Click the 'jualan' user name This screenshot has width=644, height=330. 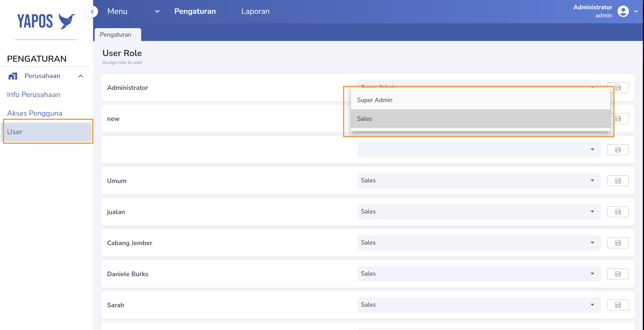[116, 212]
